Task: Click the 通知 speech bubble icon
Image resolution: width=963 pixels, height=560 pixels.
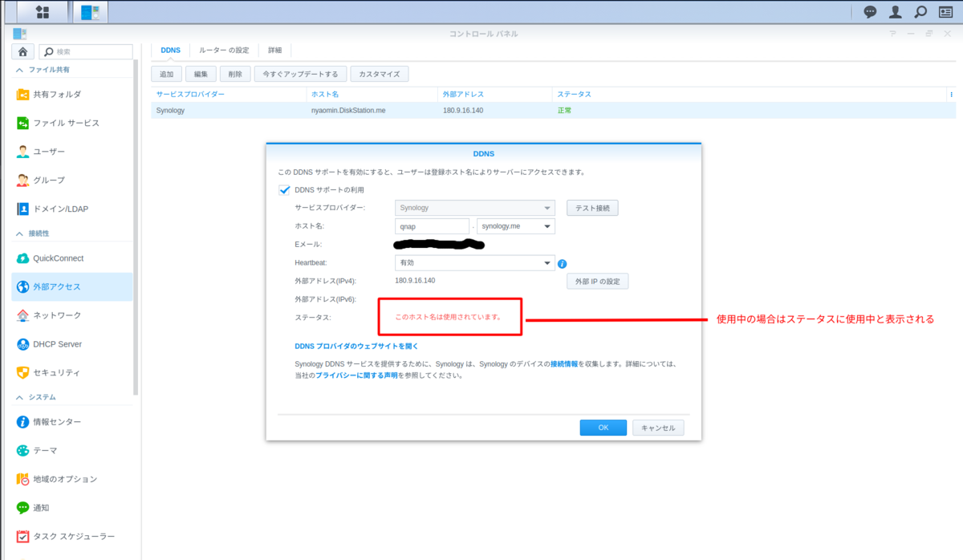Action: click(23, 508)
